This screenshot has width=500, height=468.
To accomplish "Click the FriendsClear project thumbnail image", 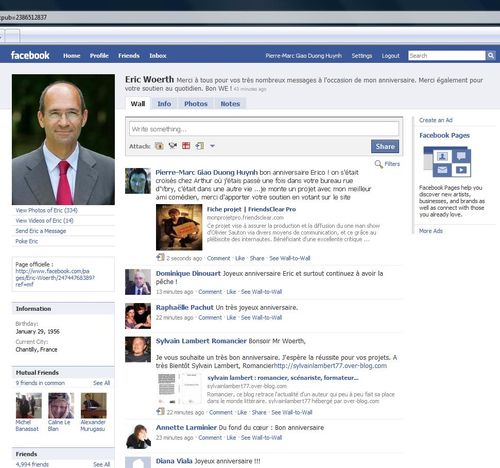I will [x=179, y=227].
